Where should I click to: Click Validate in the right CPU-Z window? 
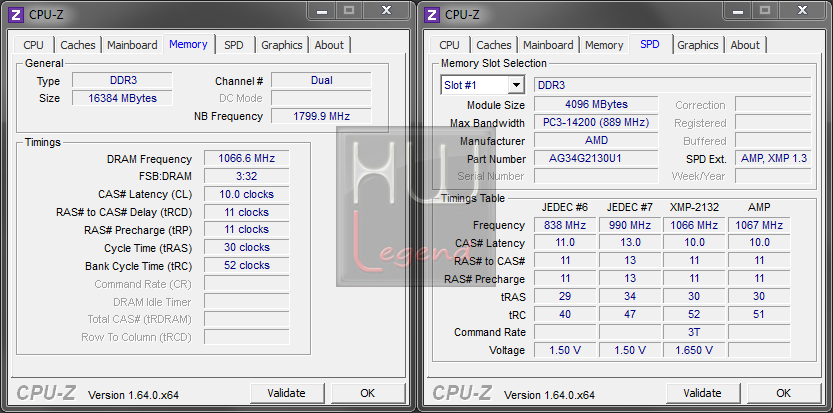(702, 393)
